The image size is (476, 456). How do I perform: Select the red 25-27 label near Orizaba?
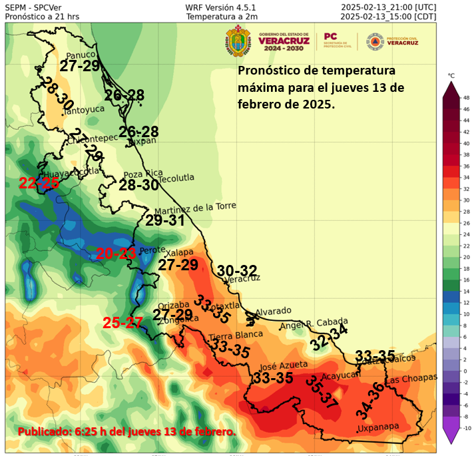coord(122,323)
